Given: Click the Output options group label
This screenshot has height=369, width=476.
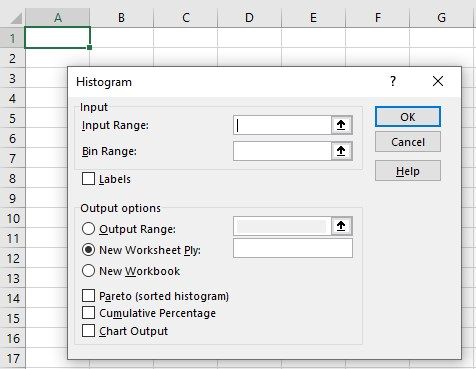Looking at the screenshot, I should 120,208.
